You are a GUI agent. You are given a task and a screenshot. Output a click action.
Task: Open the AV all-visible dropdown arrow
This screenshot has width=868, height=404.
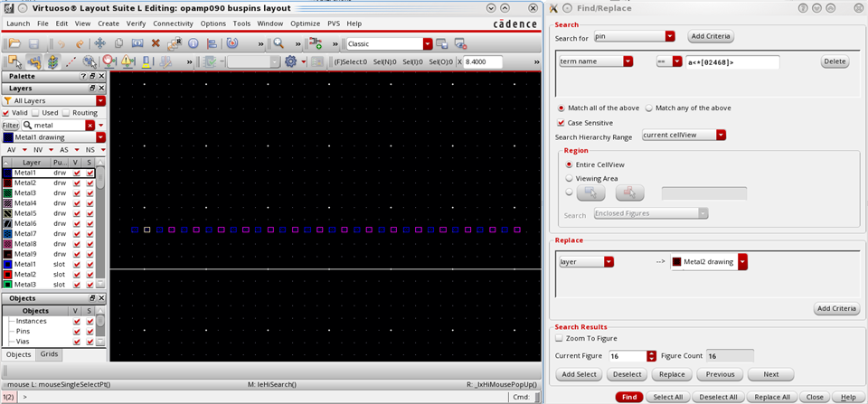tap(25, 150)
